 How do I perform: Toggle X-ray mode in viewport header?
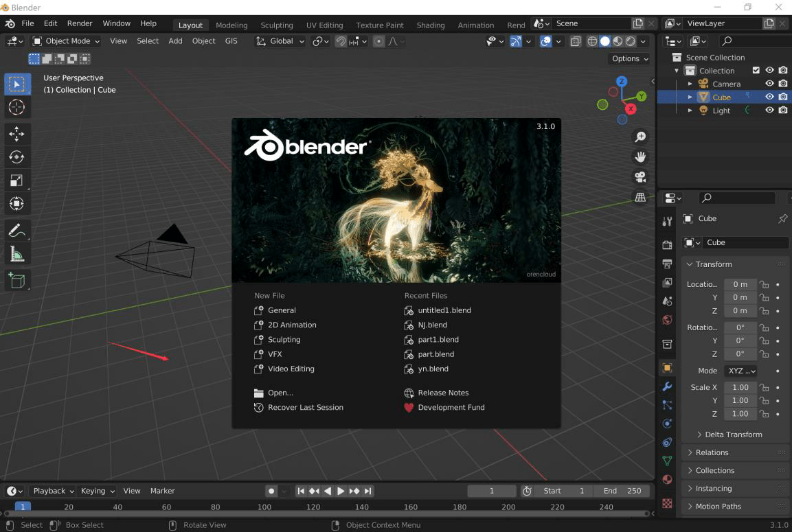pyautogui.click(x=576, y=41)
